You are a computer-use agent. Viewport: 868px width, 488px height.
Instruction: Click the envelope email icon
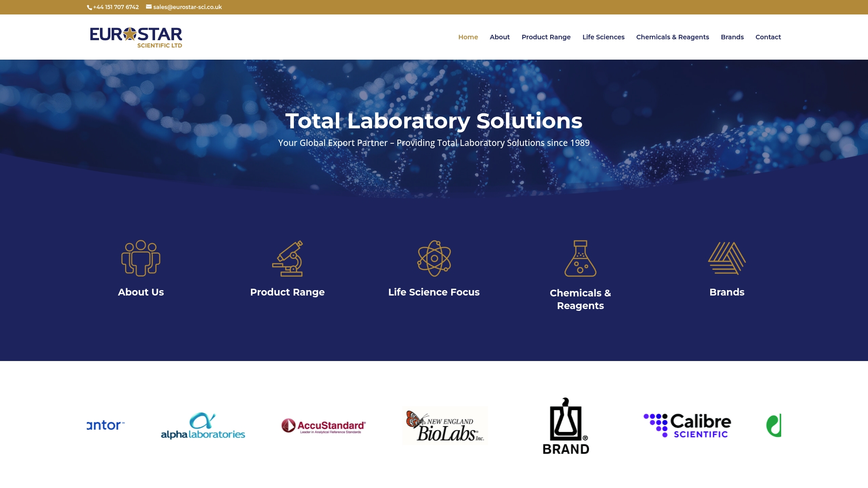point(149,7)
